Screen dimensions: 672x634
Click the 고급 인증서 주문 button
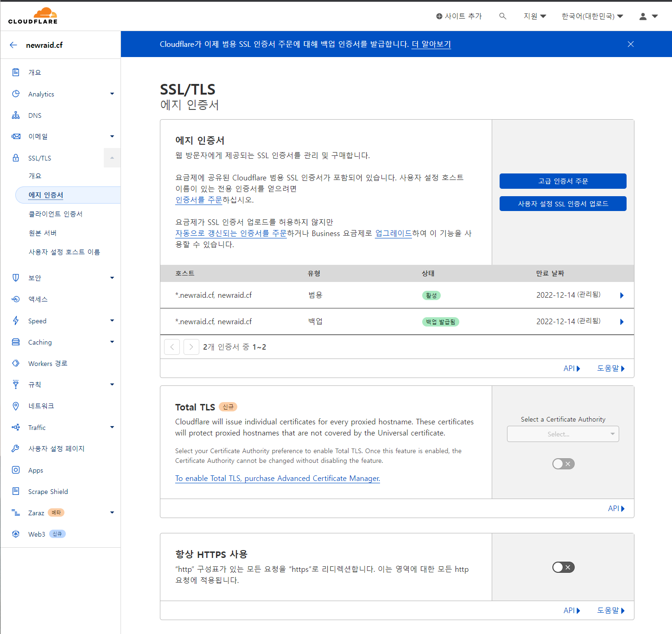(x=563, y=181)
